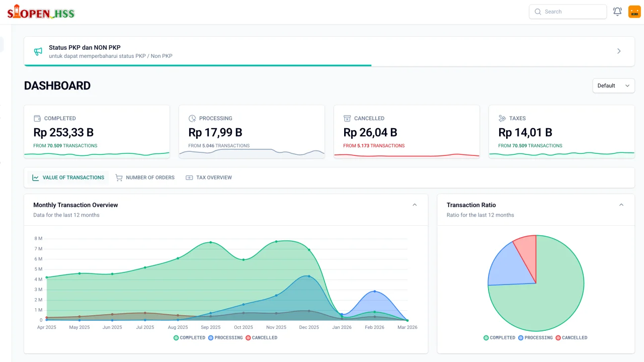Collapse the Transaction Ratio panel
Viewport: 644px width, 362px height.
621,205
